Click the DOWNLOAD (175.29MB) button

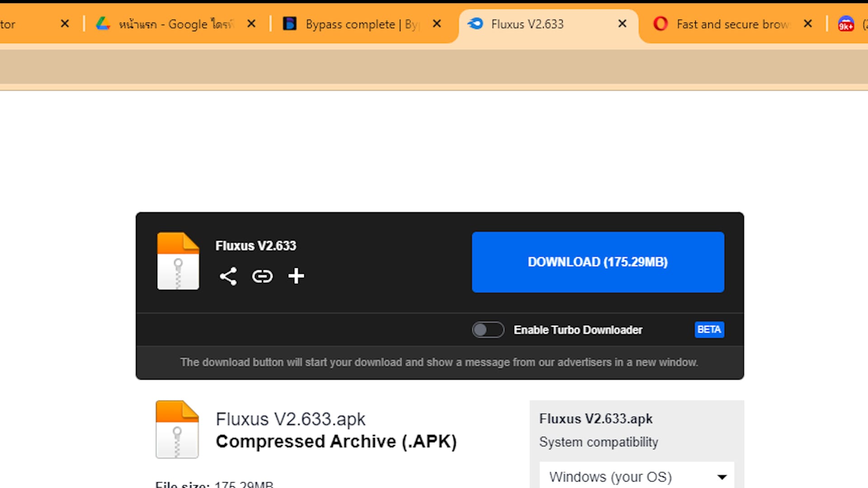click(x=598, y=262)
